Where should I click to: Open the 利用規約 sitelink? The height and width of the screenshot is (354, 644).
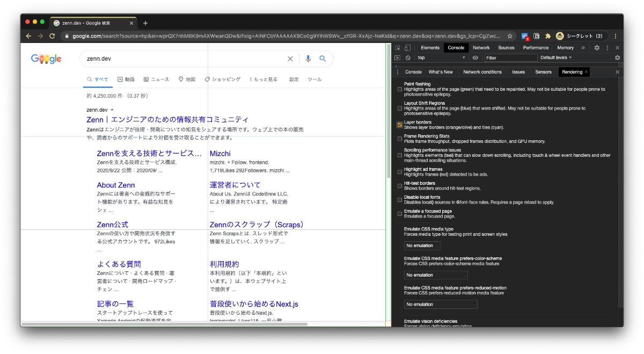pos(224,264)
